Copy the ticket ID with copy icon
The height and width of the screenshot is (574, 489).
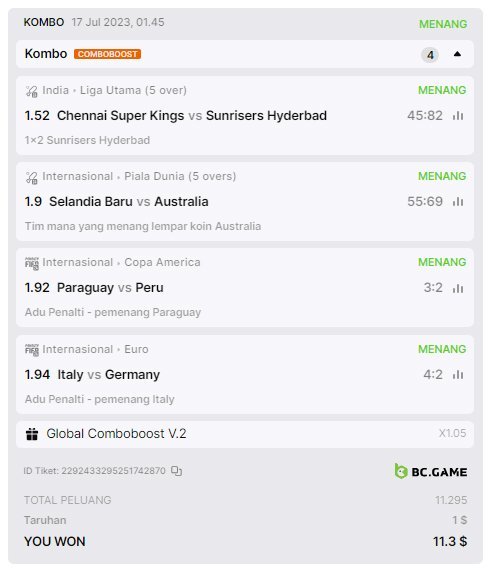pos(177,471)
